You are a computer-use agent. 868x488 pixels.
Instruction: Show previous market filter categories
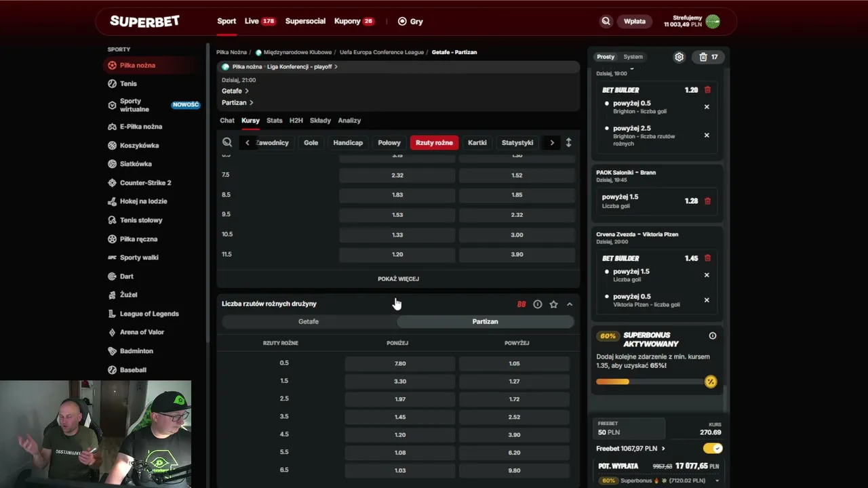pos(247,142)
